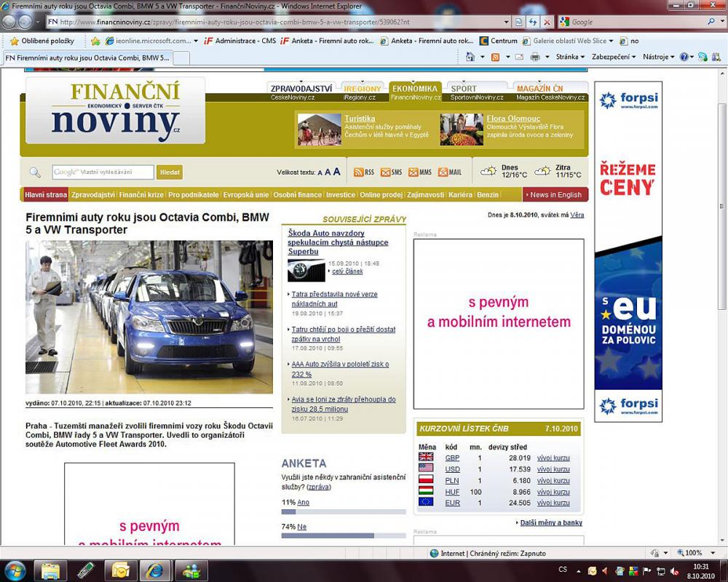
Task: Click in the Vlastní vyhledávání search field
Action: click(103, 172)
